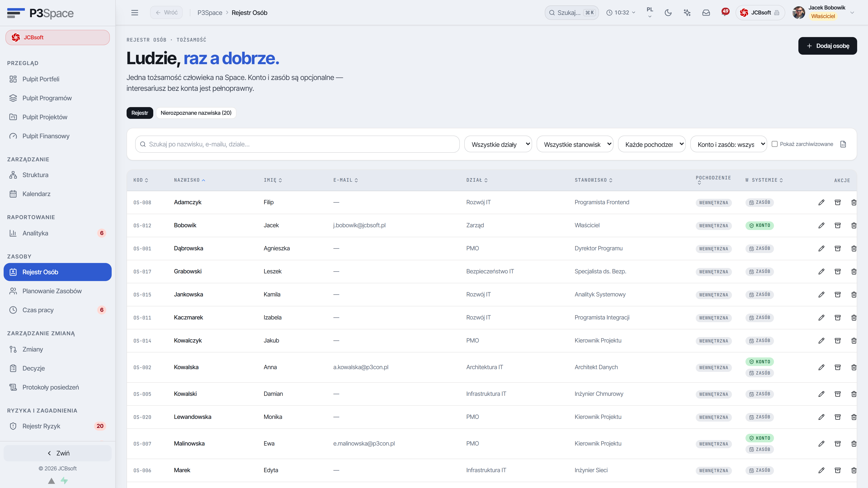This screenshot has height=488, width=868.
Task: Open notifications with 49 badge
Action: tap(725, 12)
